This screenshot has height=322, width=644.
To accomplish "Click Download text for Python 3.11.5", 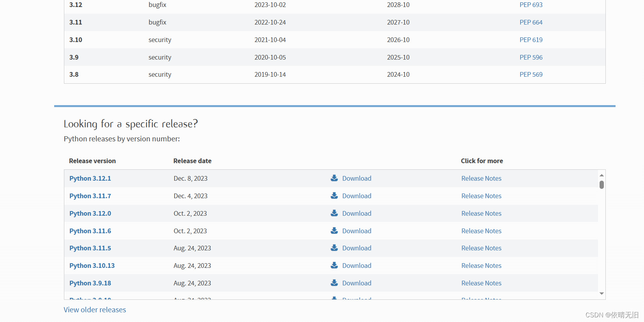I will tap(357, 248).
